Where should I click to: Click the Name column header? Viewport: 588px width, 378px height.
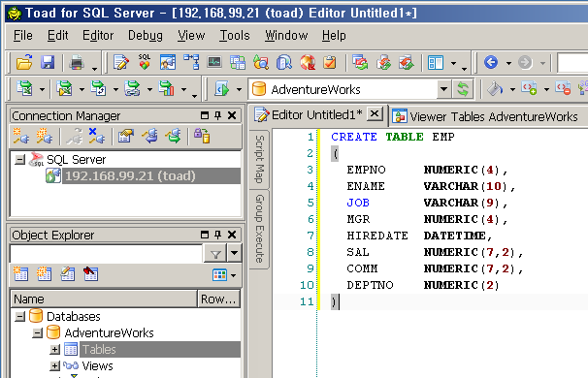104,299
